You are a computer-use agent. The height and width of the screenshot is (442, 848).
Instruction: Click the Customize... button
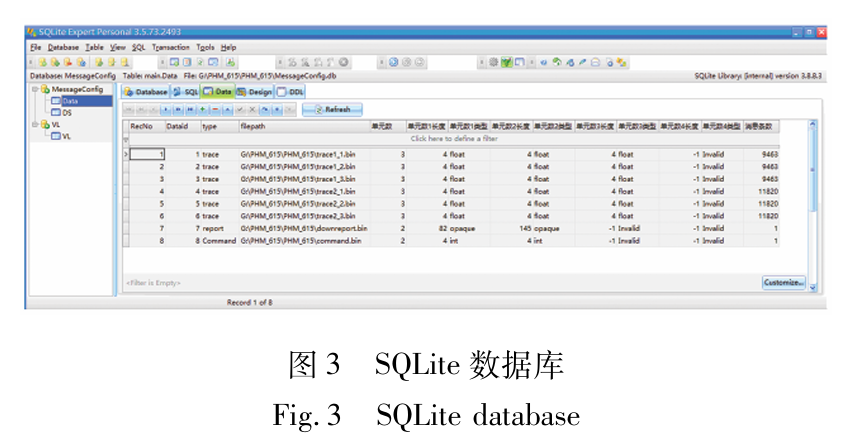point(784,282)
